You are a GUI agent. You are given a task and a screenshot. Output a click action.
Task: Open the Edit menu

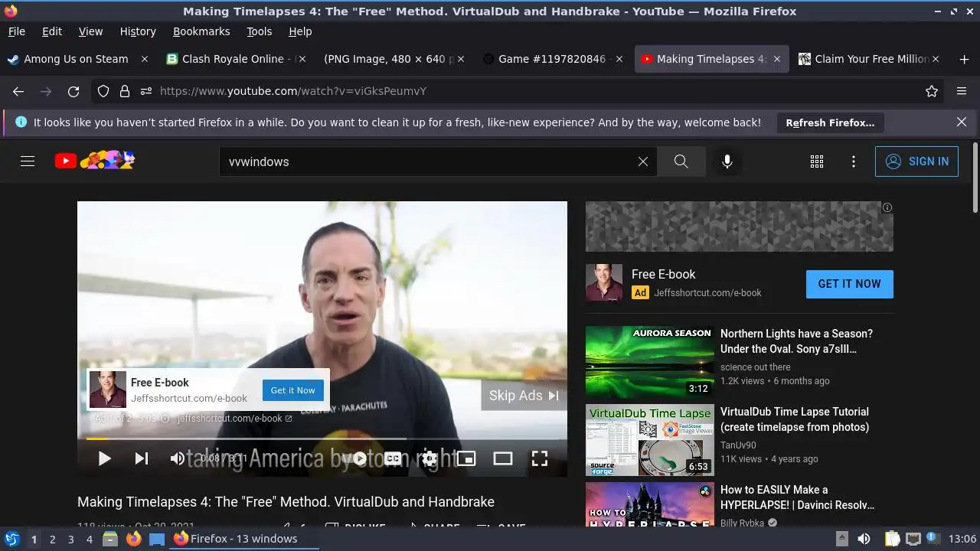click(x=52, y=31)
